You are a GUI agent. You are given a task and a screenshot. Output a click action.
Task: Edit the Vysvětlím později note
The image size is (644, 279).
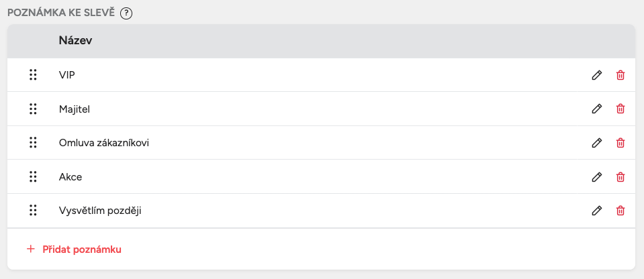pos(596,211)
